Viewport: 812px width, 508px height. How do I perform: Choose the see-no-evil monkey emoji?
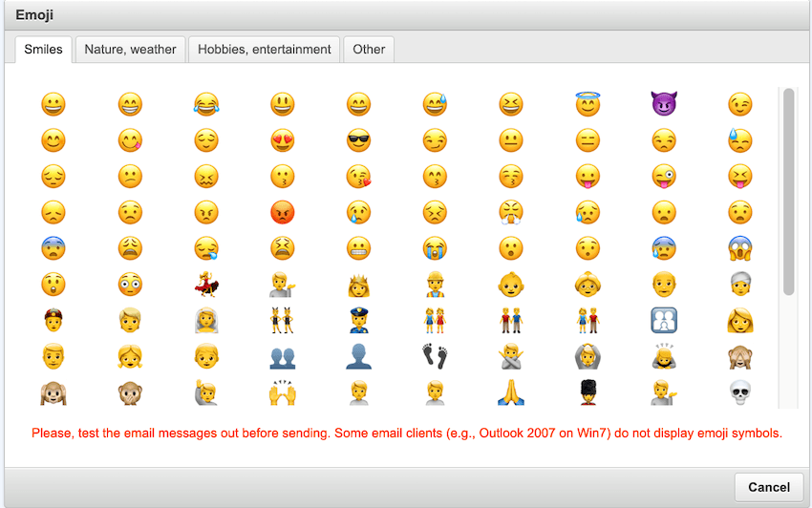click(x=740, y=357)
